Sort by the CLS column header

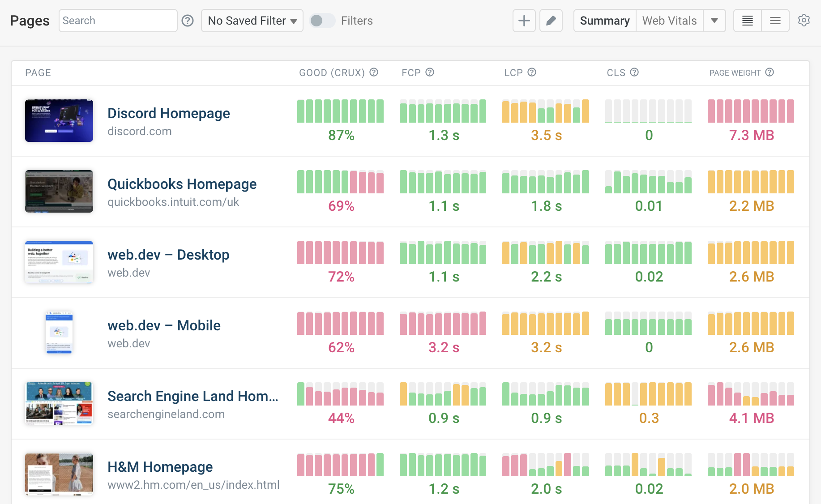point(616,73)
